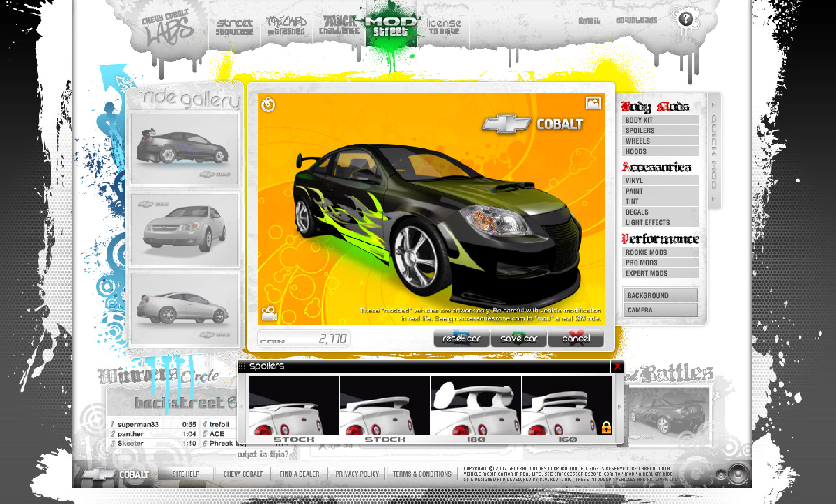The image size is (836, 504).
Task: Click the reset car button
Action: (462, 339)
